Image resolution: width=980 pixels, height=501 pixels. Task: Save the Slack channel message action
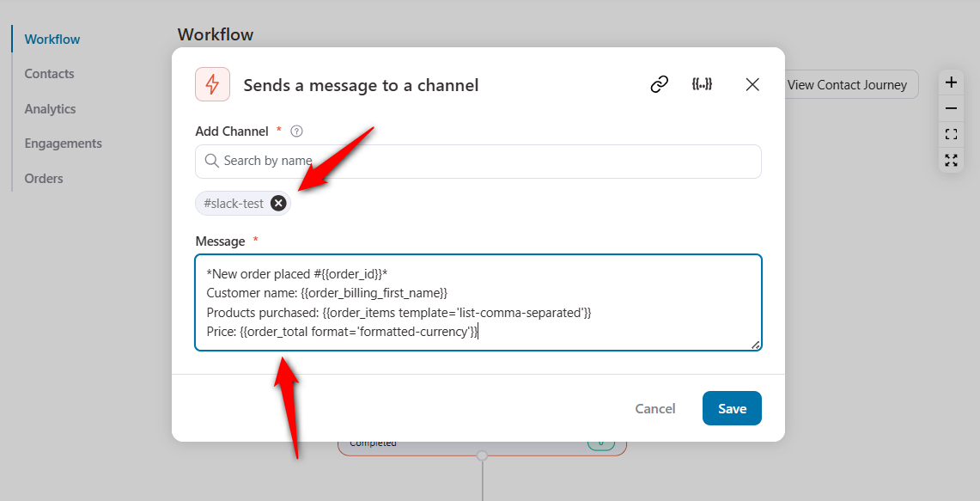coord(731,408)
